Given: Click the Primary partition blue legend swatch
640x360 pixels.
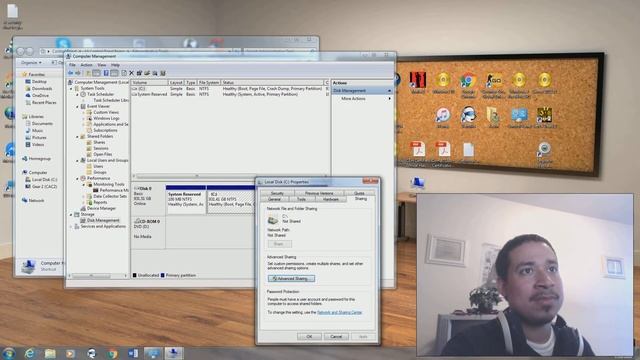Looking at the screenshot, I should click(x=162, y=276).
